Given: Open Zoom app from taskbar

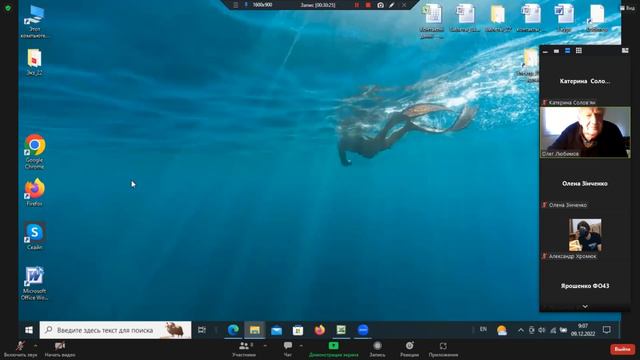Looking at the screenshot, I should [x=363, y=330].
